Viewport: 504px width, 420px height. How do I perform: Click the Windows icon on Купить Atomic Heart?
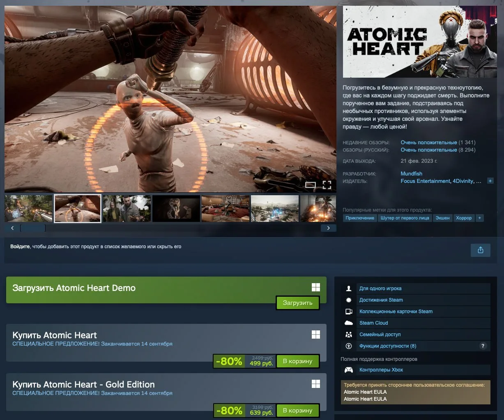click(316, 335)
